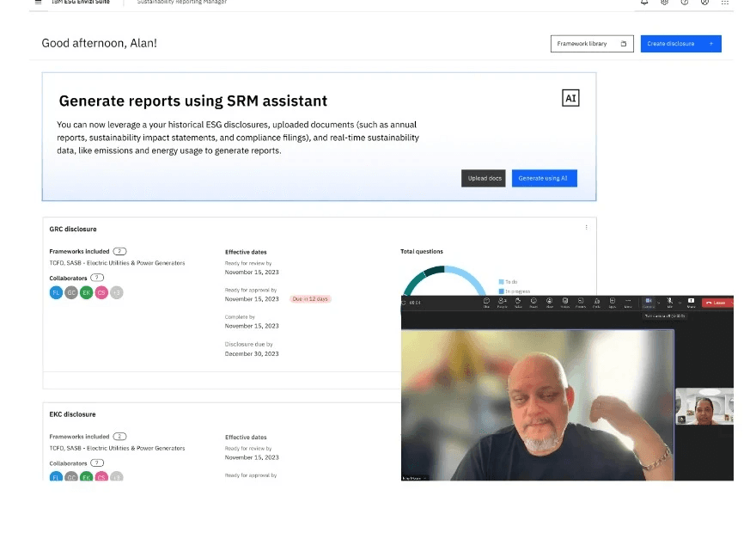
Task: Turn camera off in Teams meeting
Action: 649,303
